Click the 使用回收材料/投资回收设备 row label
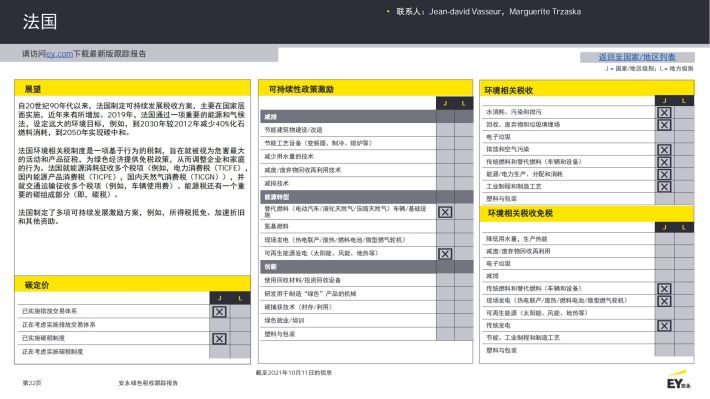Screen dimensions: 710x399 302,280
